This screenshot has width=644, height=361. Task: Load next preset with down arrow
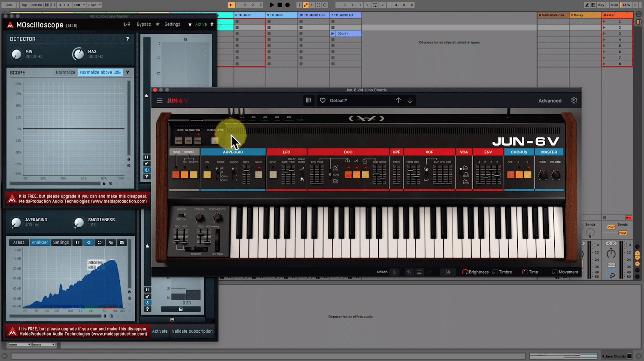(x=410, y=100)
